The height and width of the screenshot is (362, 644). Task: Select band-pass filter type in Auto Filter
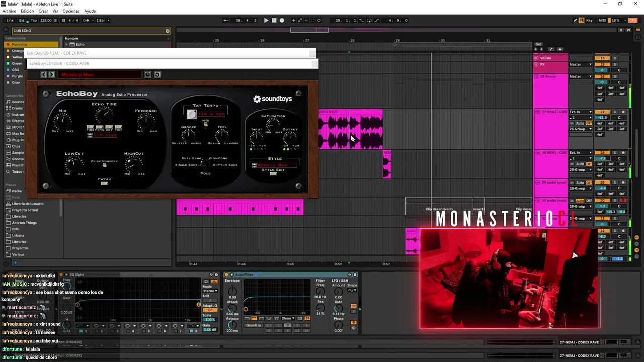(x=261, y=318)
